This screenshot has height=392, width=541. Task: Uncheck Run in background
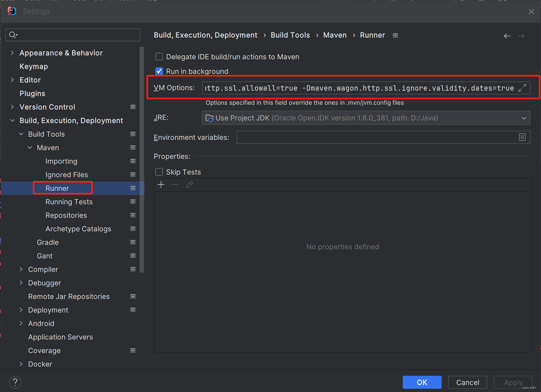[159, 71]
